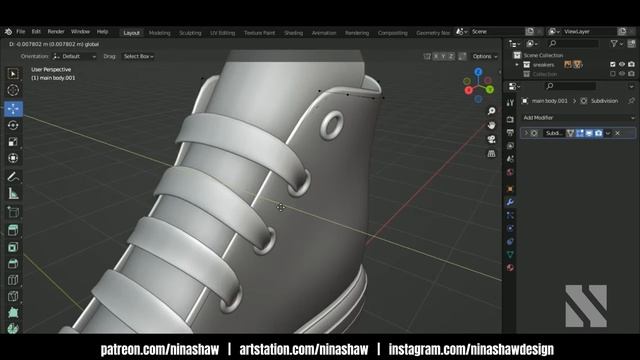The width and height of the screenshot is (640, 360).
Task: Toggle the Collection exclude checkbox
Action: [x=612, y=74]
